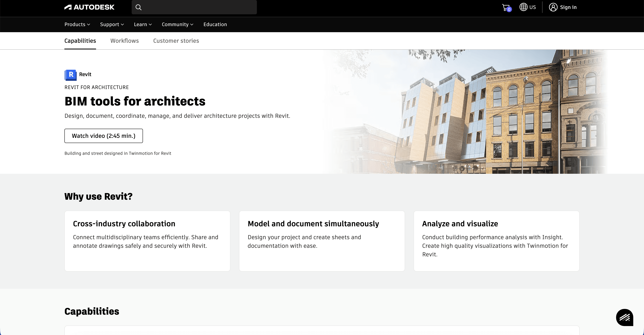Viewport: 644px width, 335px height.
Task: Click the user profile icon
Action: [x=553, y=7]
